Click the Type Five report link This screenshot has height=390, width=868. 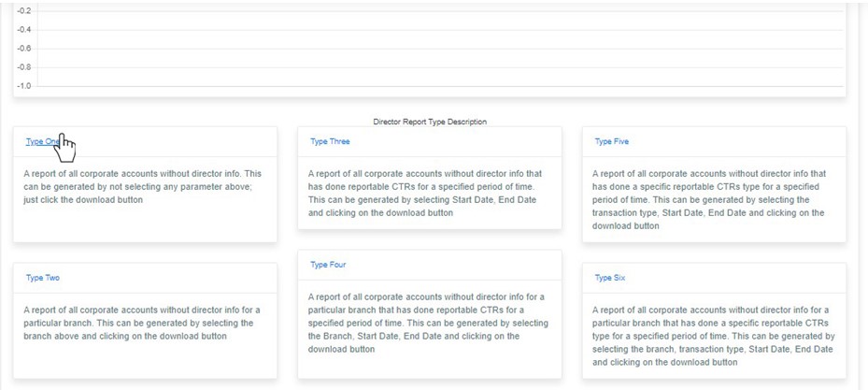[x=612, y=142]
